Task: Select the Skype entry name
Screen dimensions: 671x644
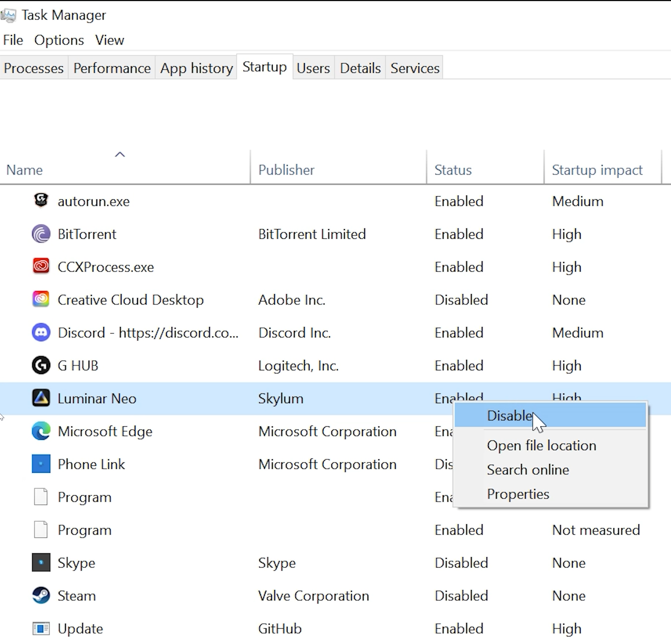Action: (76, 563)
